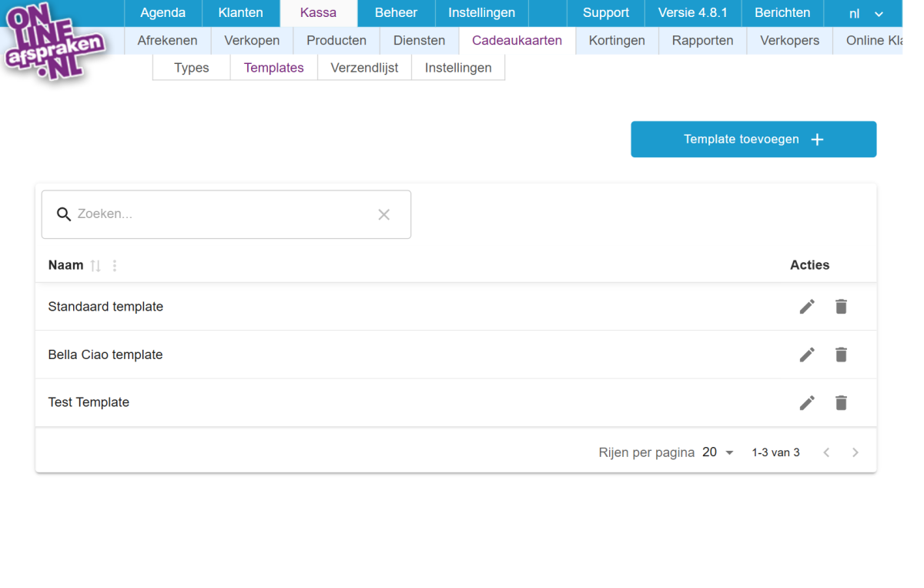Viewport: 924px width, 588px height.
Task: Edit the Bella Ciao template
Action: [x=807, y=354]
